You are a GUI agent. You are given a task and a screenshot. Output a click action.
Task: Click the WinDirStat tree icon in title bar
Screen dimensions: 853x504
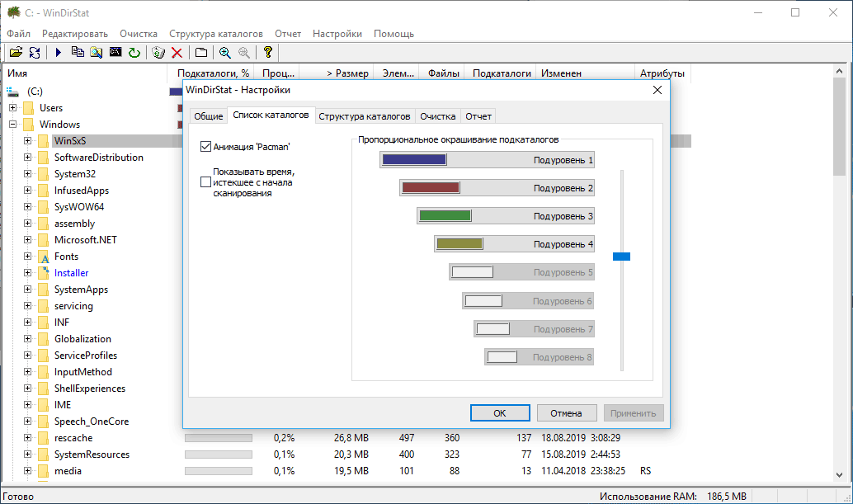(x=13, y=12)
